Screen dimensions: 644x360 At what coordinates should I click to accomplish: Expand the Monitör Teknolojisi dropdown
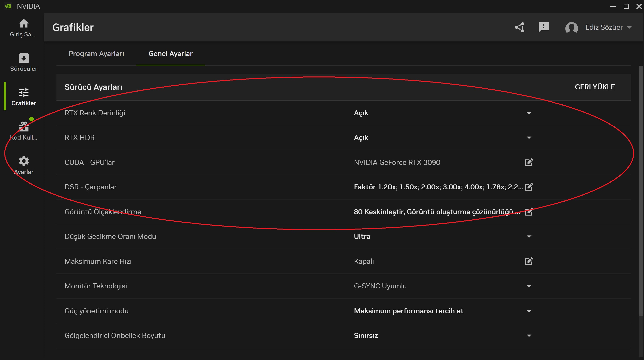(529, 286)
